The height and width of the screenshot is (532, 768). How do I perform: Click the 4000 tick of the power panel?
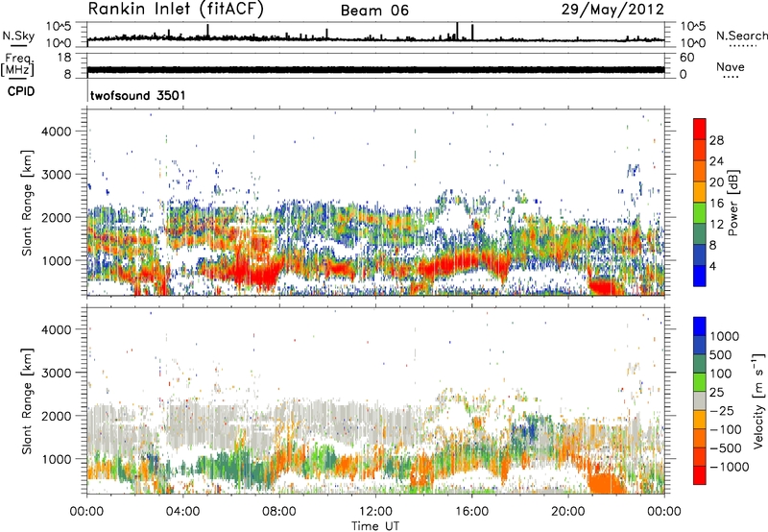pyautogui.click(x=57, y=132)
